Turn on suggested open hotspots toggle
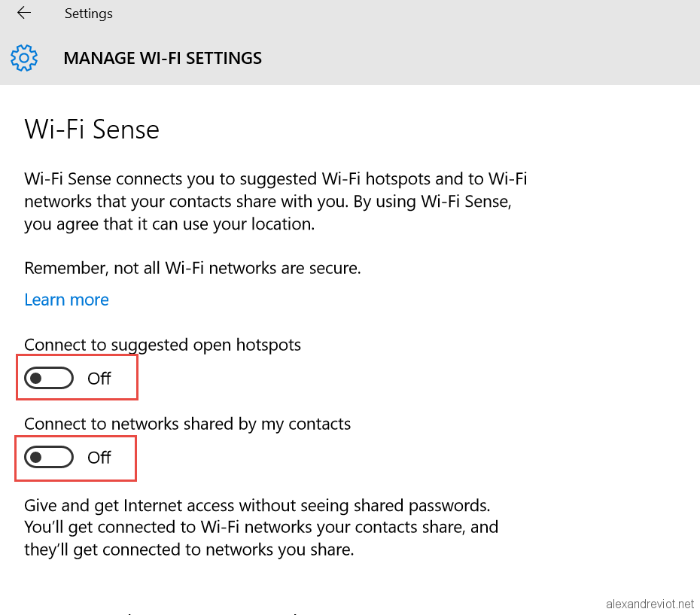The width and height of the screenshot is (700, 615). (49, 379)
